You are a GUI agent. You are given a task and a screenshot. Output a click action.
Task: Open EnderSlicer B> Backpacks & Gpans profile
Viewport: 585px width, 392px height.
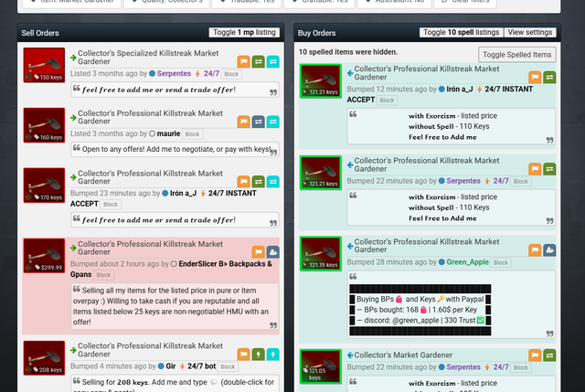point(171,269)
